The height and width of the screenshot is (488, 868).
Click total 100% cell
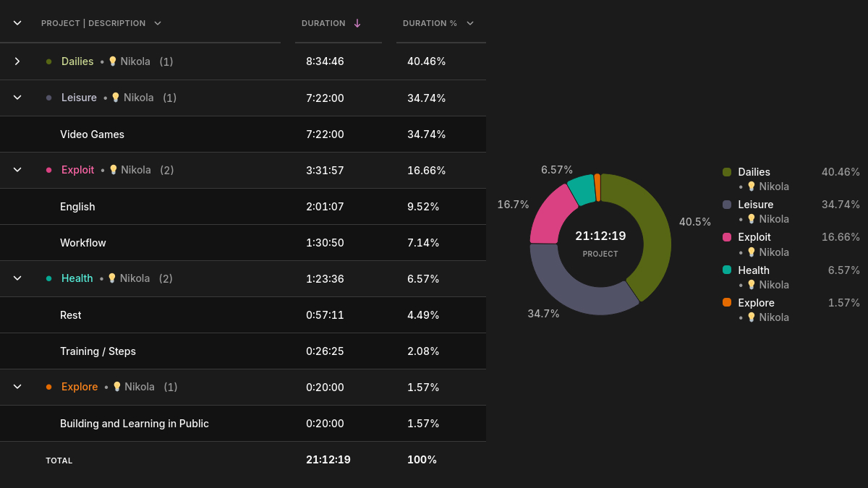(422, 460)
